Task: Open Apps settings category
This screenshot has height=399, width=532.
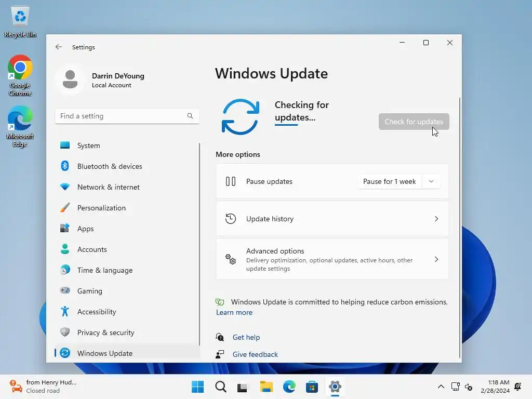Action: (x=127, y=229)
